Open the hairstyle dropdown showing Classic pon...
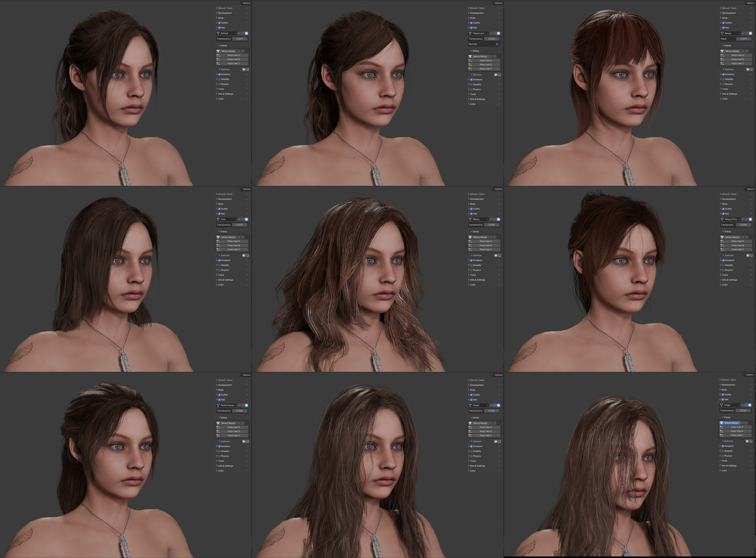This screenshot has height=558, width=756. tap(479, 33)
